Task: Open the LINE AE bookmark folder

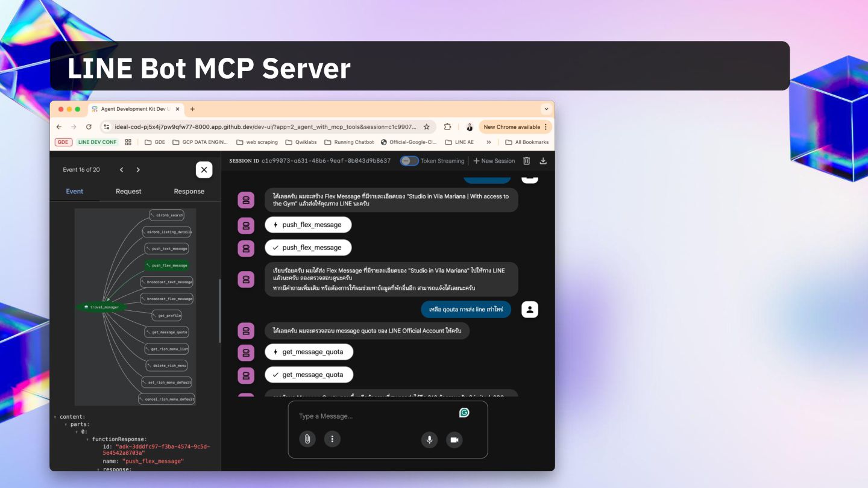Action: pyautogui.click(x=459, y=142)
